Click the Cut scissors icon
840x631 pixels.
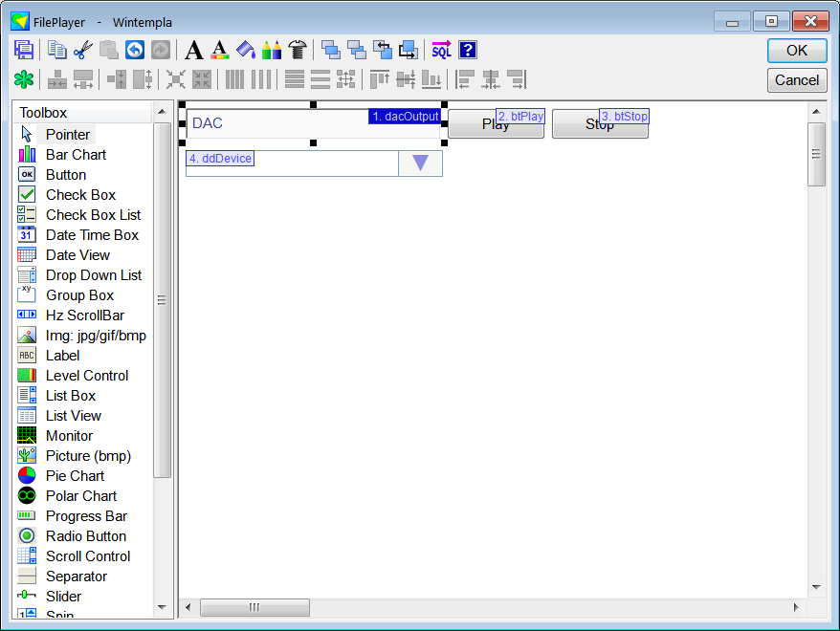pos(83,51)
